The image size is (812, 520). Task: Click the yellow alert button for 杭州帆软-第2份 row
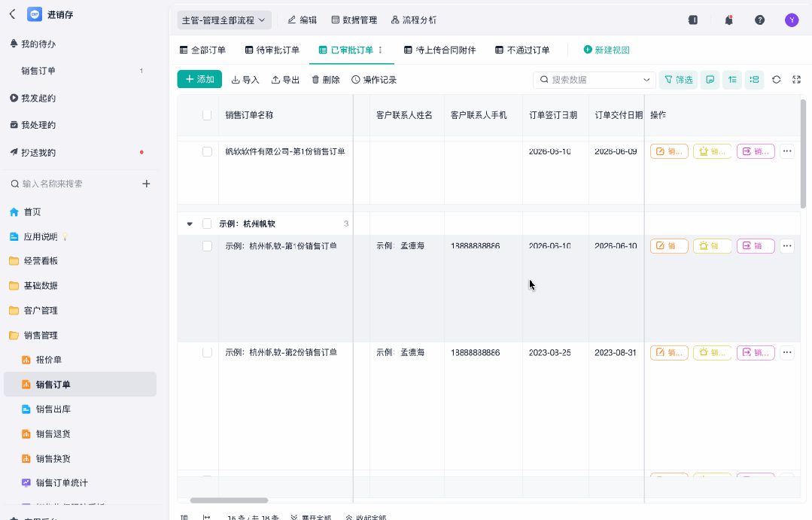pyautogui.click(x=712, y=352)
